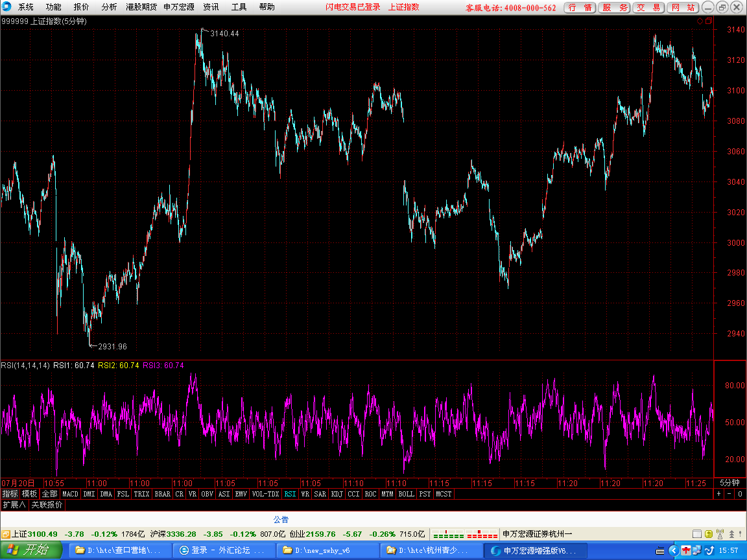
Task: Open the 分析 menu
Action: point(109,7)
